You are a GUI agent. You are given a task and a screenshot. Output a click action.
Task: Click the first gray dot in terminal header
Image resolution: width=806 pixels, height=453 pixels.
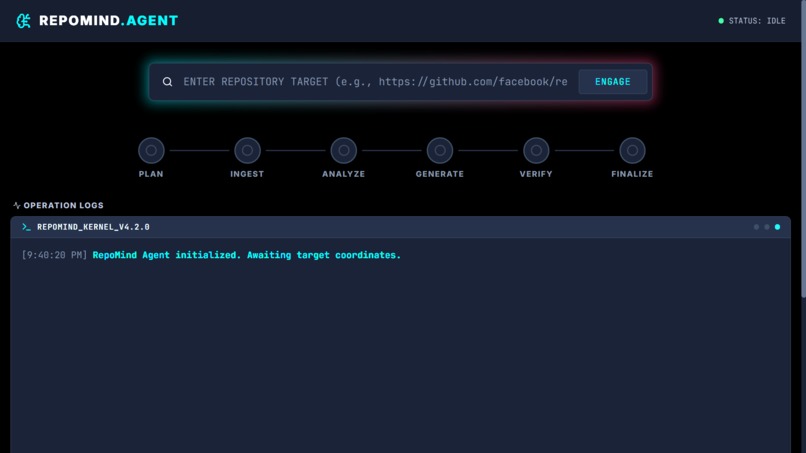(x=756, y=227)
